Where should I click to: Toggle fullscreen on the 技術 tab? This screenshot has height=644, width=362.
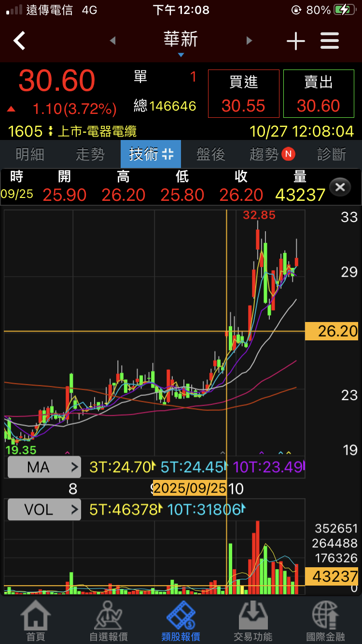167,154
